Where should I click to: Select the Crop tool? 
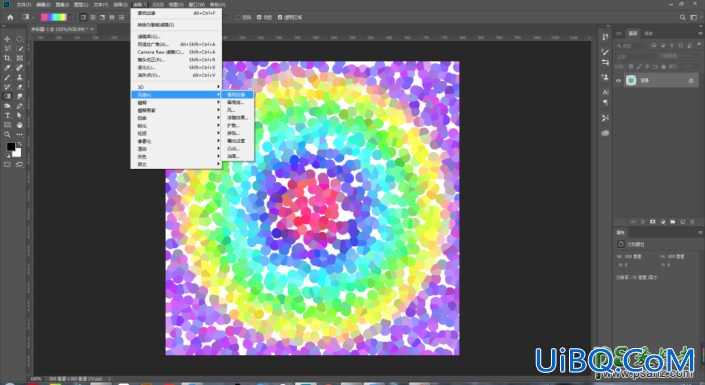point(7,58)
